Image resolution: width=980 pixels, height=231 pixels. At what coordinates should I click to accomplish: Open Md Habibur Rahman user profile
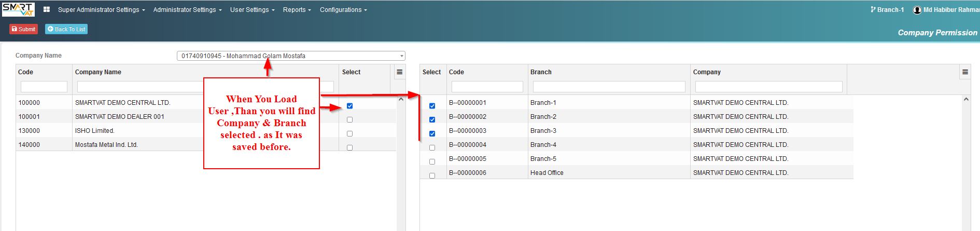946,10
